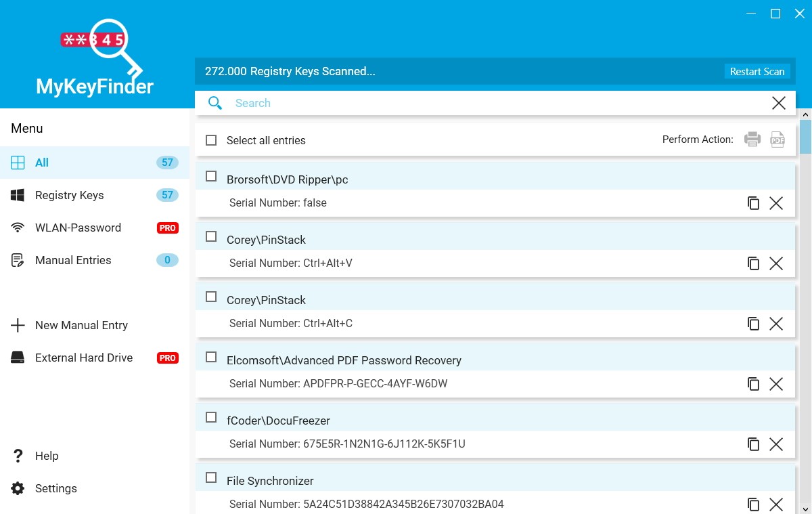Viewport: 812px width, 514px height.
Task: Select the fCoder\DocuFreezer checkbox
Action: pyautogui.click(x=211, y=417)
